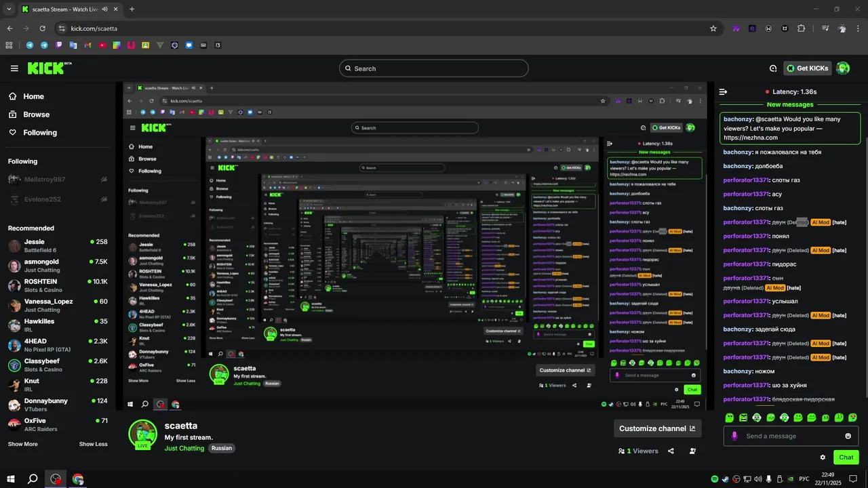The height and width of the screenshot is (488, 868).
Task: Open the purple 7TV extension icon
Action: pos(736,28)
